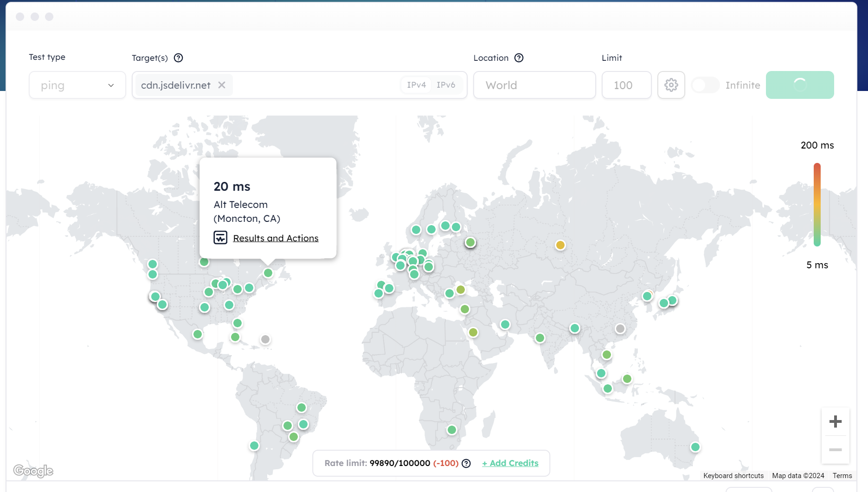
Task: Open Keyboard shortcuts on the map
Action: click(733, 476)
